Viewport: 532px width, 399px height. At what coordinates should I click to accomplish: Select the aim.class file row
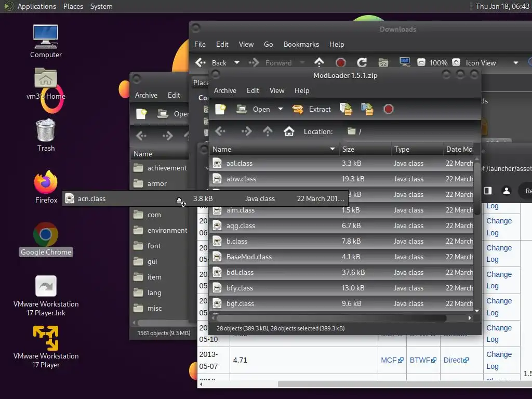pos(341,210)
